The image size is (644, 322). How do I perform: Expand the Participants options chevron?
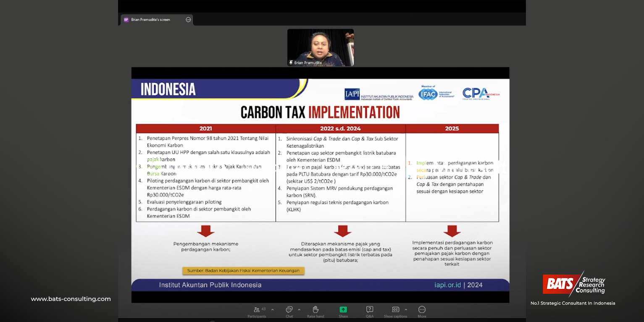tap(272, 310)
